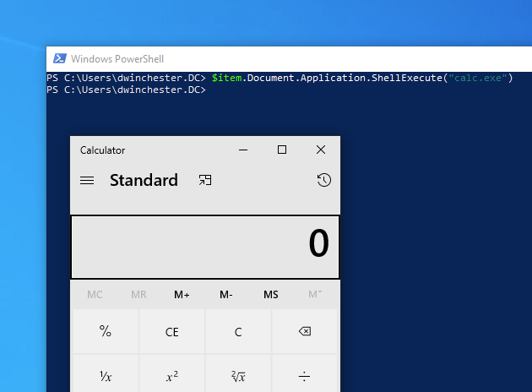Click the x squared key
Viewport: 532px width, 392px height.
(x=172, y=373)
